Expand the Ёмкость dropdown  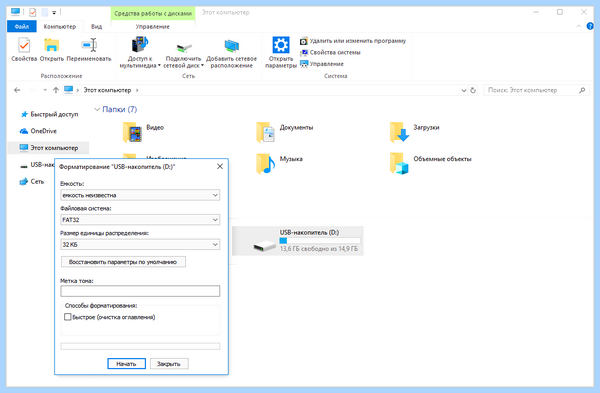pyautogui.click(x=140, y=195)
